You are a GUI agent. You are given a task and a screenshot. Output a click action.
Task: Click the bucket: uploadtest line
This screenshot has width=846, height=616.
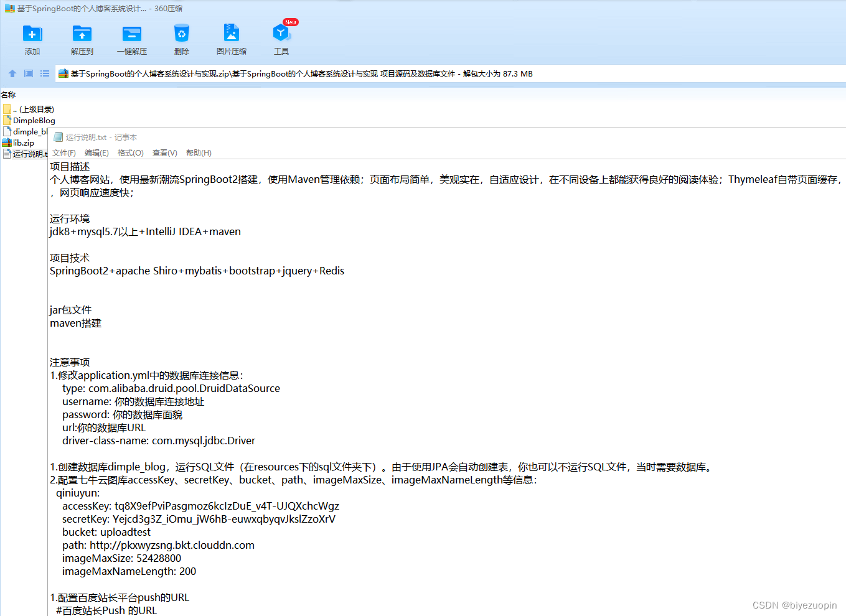pyautogui.click(x=106, y=533)
